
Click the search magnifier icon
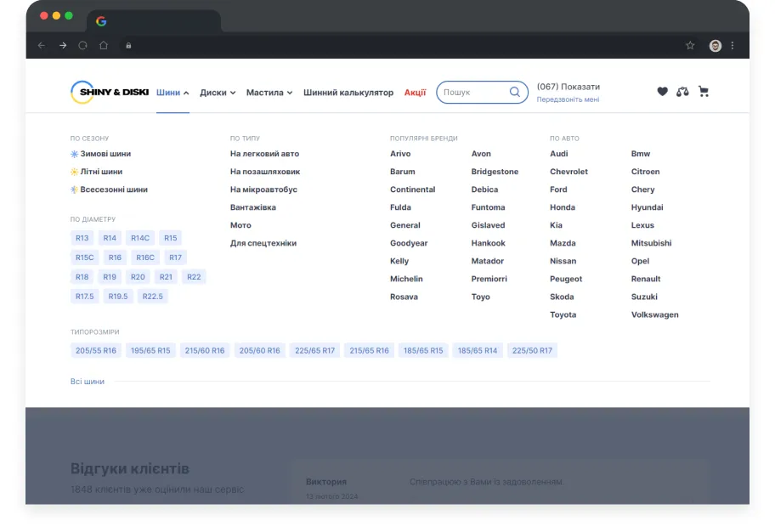click(514, 92)
